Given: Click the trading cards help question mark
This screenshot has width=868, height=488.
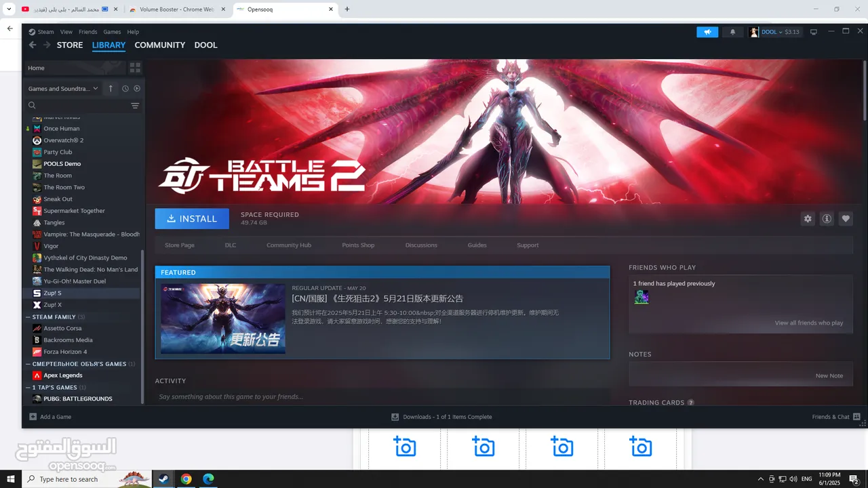Looking at the screenshot, I should 691,403.
